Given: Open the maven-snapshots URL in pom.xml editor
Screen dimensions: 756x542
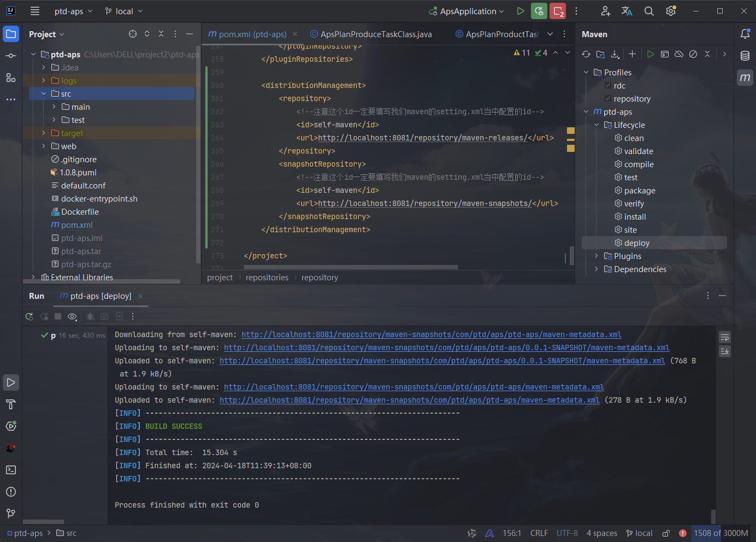Looking at the screenshot, I should pyautogui.click(x=425, y=203).
